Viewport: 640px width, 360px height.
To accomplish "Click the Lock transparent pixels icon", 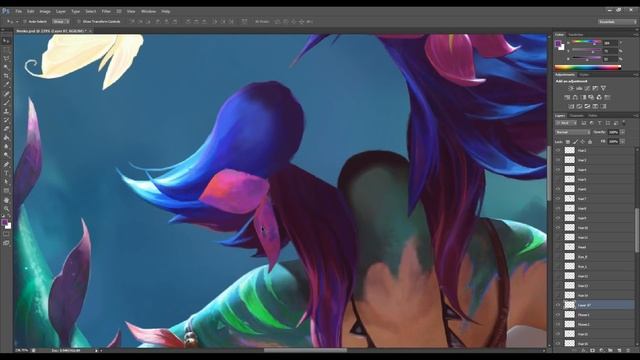I will 568,142.
